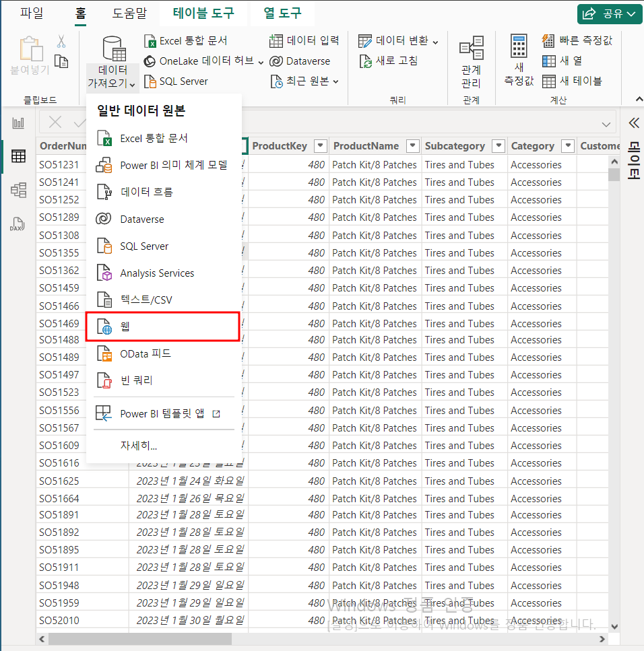
Task: Open OneLake 데이터 허브 in ribbon
Action: [203, 61]
